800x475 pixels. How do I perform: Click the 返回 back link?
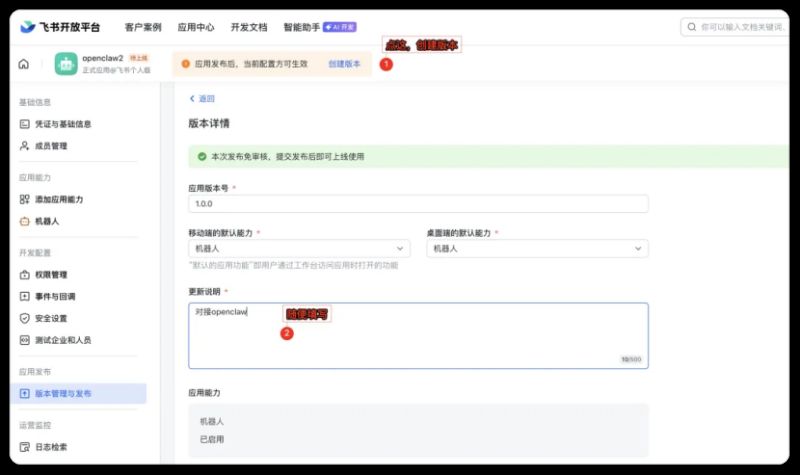click(x=202, y=98)
